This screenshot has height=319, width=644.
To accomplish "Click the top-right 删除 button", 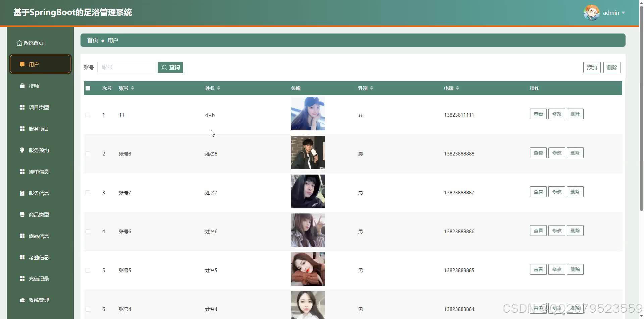I will [x=612, y=67].
